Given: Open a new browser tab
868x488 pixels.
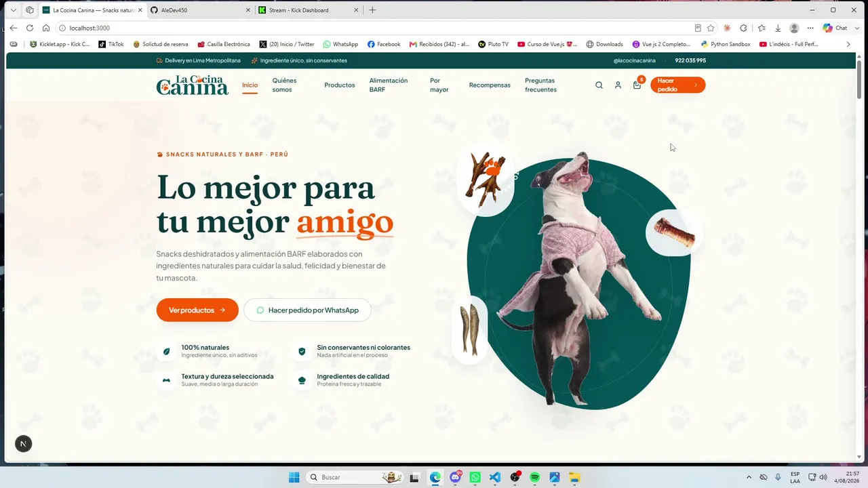Looking at the screenshot, I should point(372,10).
